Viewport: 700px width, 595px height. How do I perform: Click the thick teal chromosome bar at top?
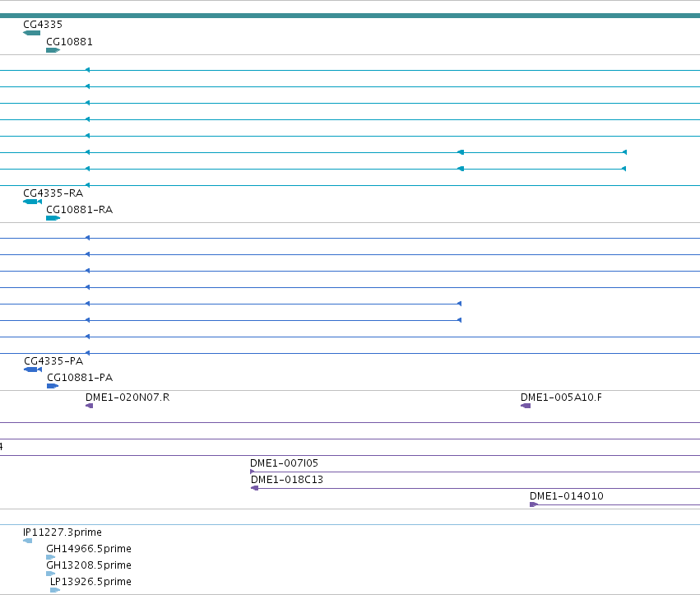(350, 16)
